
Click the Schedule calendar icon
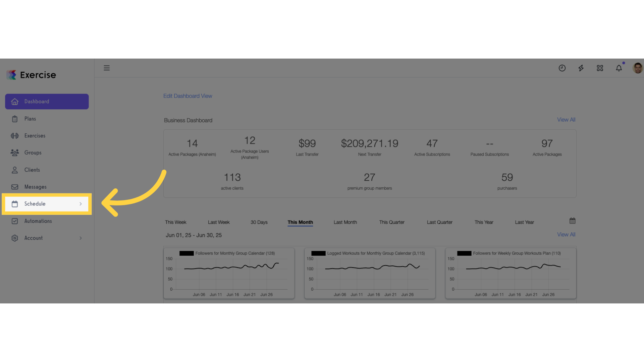coord(15,204)
